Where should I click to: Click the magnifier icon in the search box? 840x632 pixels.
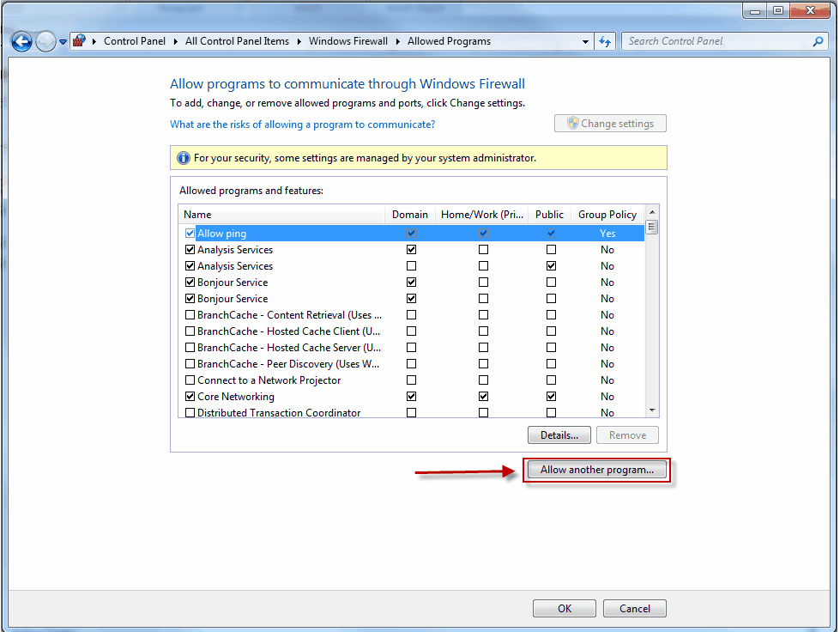coord(818,41)
